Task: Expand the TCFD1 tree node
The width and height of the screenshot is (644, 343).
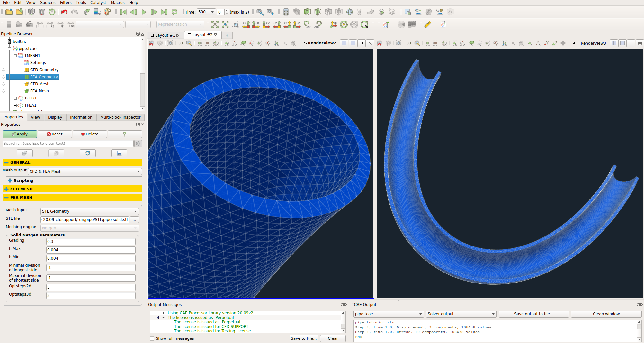Action: pyautogui.click(x=15, y=98)
